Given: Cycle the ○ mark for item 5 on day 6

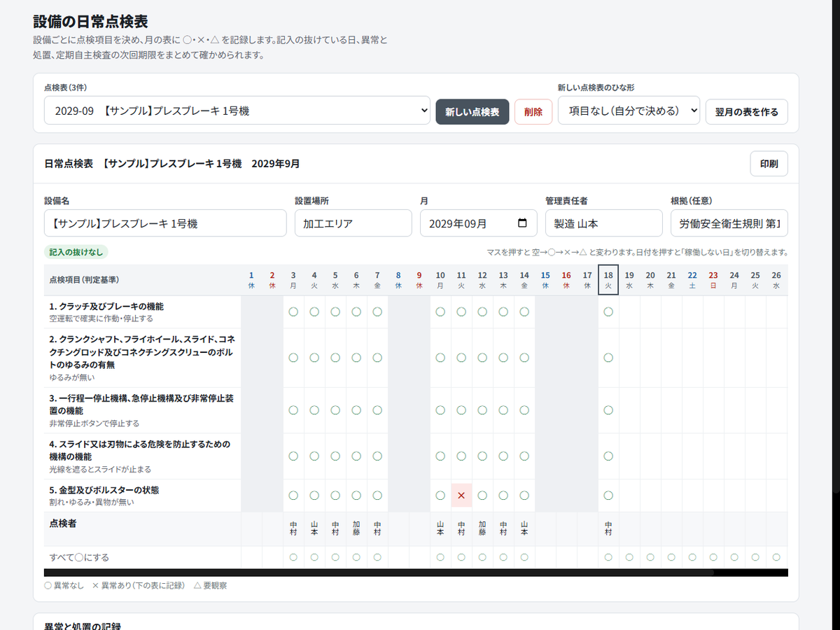Looking at the screenshot, I should point(356,496).
